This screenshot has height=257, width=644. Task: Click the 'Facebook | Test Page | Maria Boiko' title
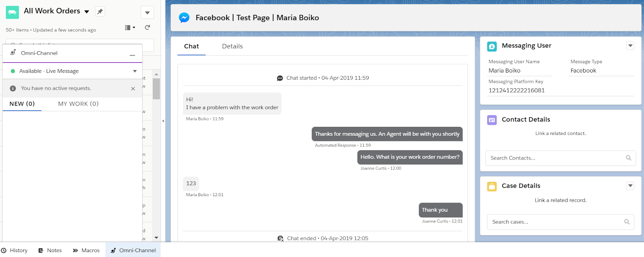(x=257, y=18)
